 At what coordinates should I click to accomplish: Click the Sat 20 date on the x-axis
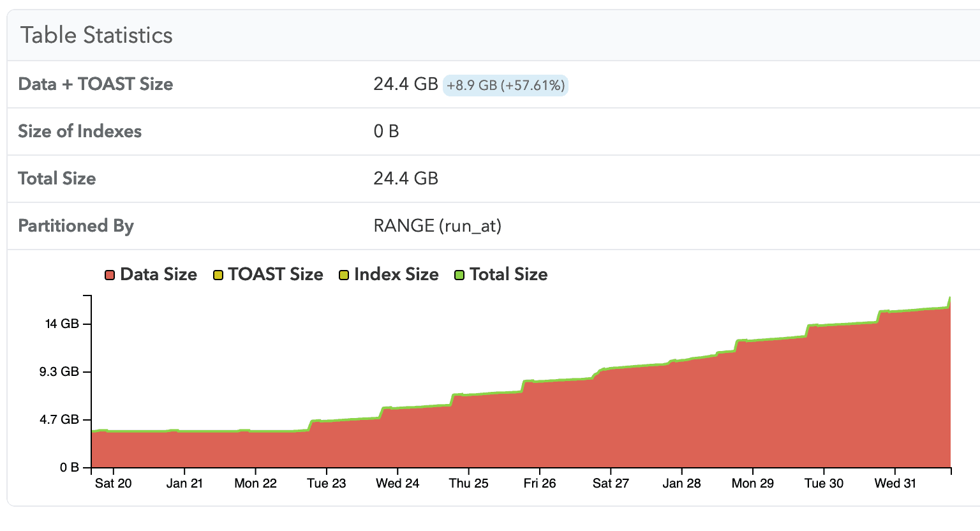coord(113,483)
